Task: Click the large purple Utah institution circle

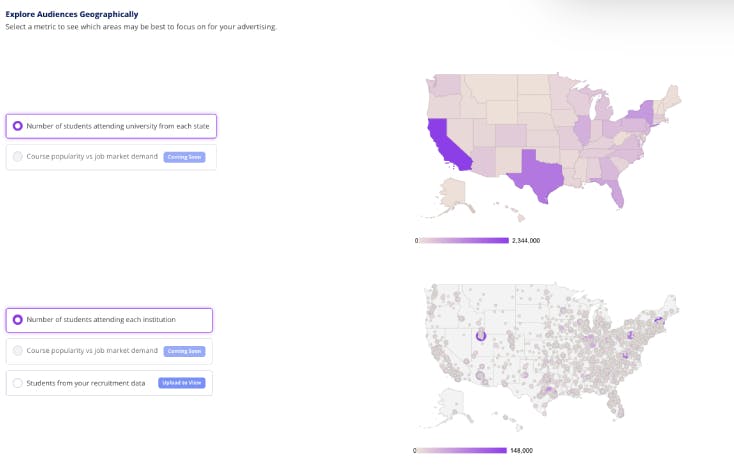Action: (481, 336)
